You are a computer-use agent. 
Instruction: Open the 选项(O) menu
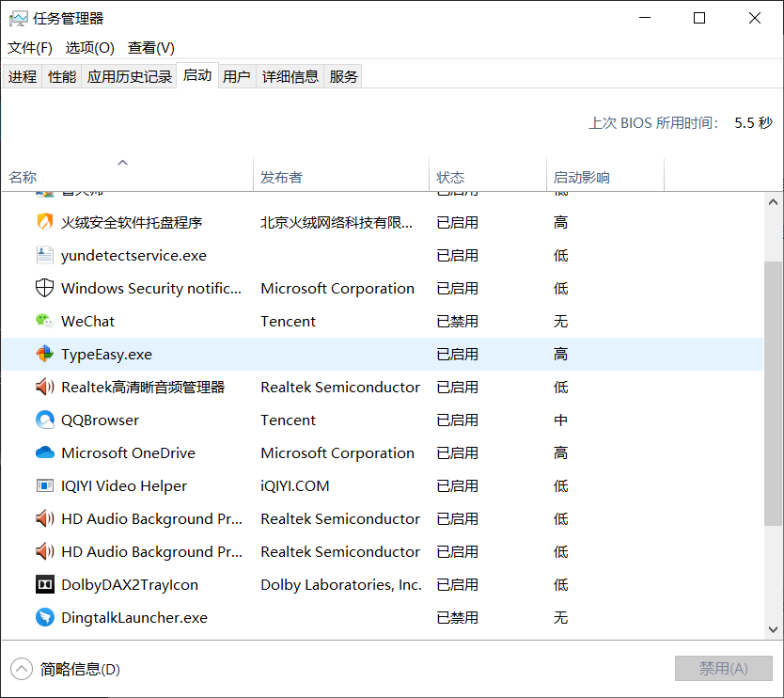pyautogui.click(x=90, y=48)
